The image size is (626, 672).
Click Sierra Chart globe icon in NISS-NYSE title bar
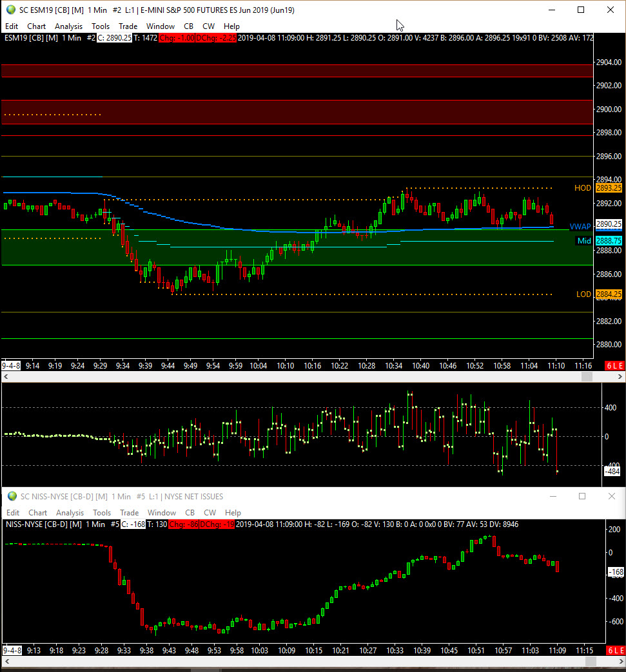coord(12,496)
